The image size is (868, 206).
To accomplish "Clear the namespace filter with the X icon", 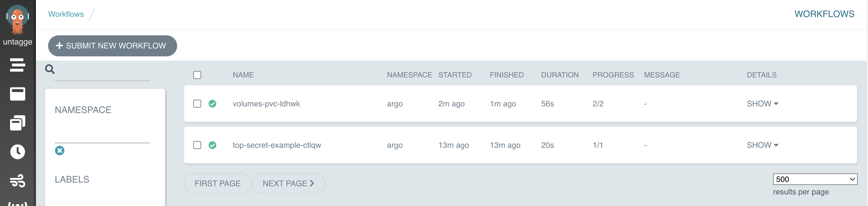I will click(x=59, y=151).
